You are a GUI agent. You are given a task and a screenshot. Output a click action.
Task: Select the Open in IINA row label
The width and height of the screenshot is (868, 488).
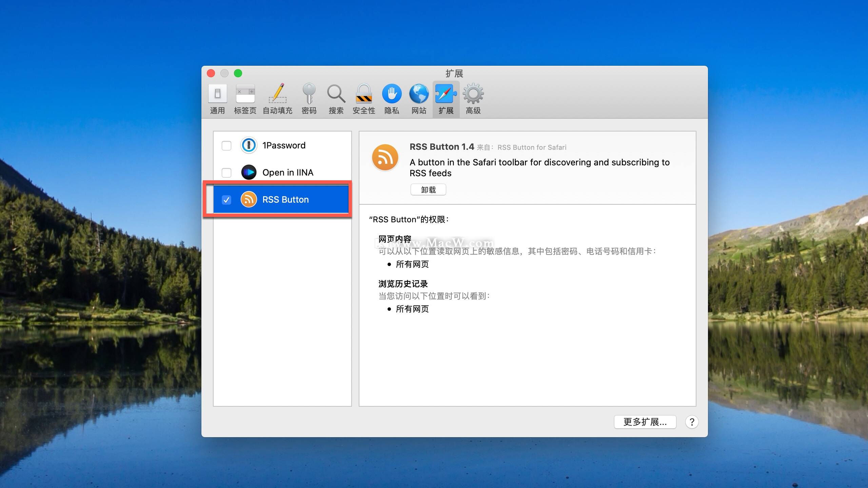coord(288,172)
